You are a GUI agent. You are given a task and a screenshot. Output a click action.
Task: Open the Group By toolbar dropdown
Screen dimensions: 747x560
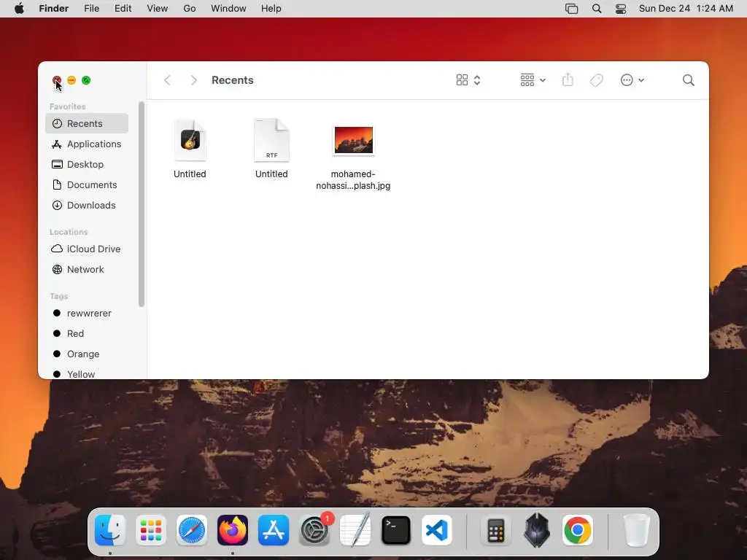click(533, 80)
